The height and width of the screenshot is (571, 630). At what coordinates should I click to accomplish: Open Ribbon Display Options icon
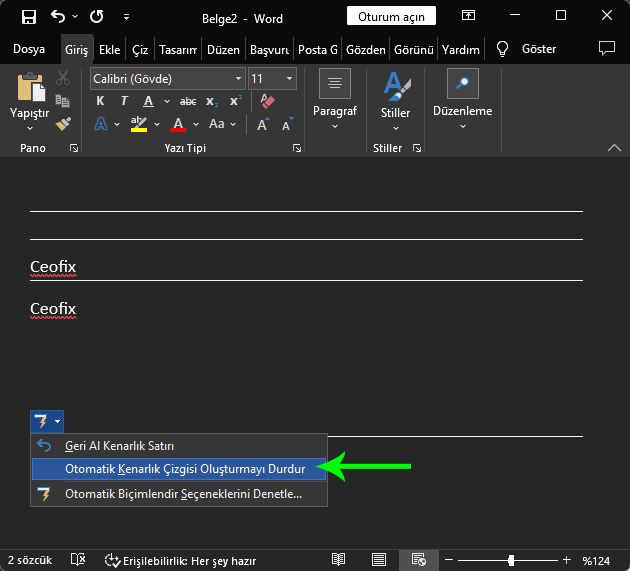(468, 15)
